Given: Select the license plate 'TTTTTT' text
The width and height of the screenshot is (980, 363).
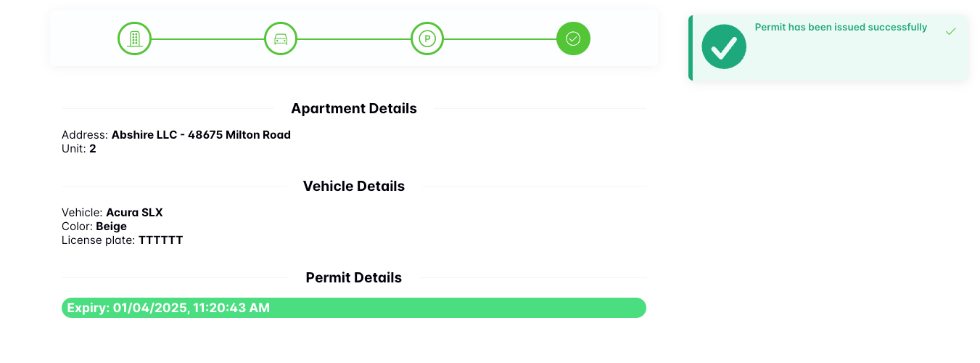Looking at the screenshot, I should [160, 240].
